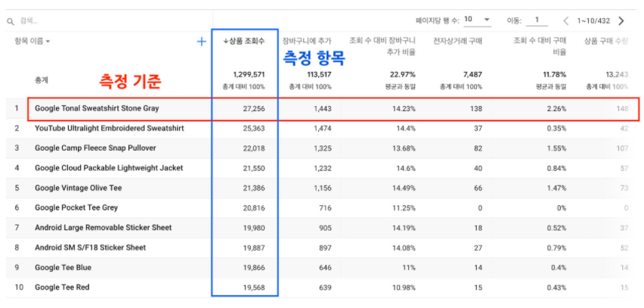Viewport: 644px width, 308px height.
Task: Click total add-to-cart 113,517
Action: click(319, 74)
